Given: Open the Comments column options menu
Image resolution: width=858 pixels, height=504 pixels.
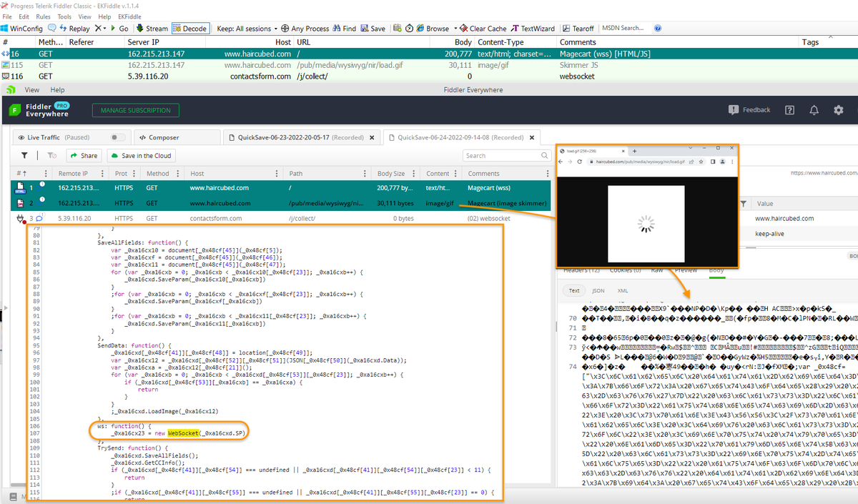Looking at the screenshot, I should click(546, 174).
